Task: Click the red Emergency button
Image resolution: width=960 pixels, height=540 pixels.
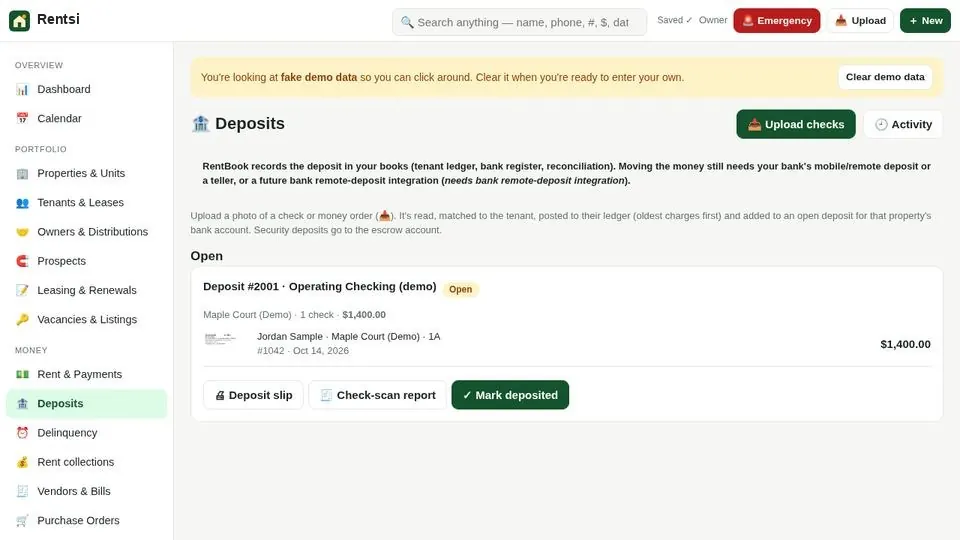Action: coord(776,21)
